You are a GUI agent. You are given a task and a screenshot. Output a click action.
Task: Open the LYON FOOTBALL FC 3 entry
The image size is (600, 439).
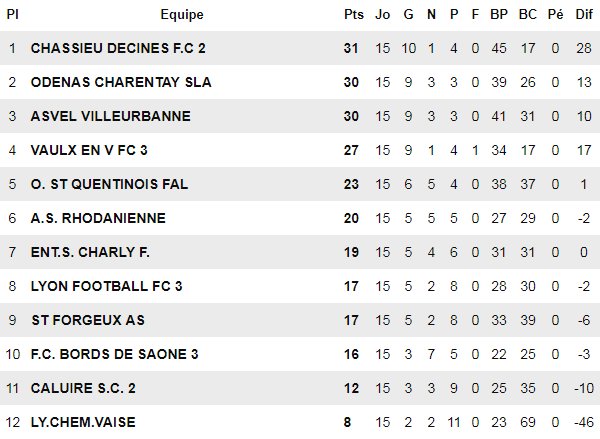click(x=107, y=286)
